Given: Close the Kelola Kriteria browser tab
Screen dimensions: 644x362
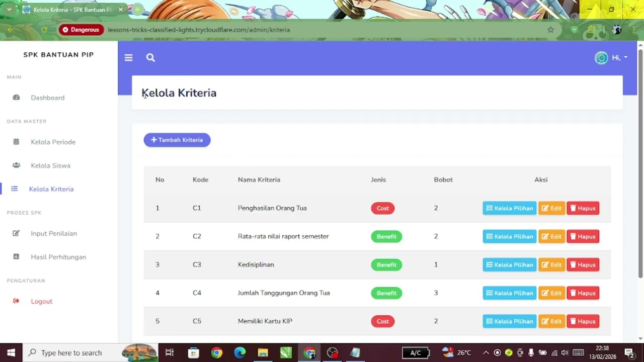Looking at the screenshot, I should (x=120, y=10).
